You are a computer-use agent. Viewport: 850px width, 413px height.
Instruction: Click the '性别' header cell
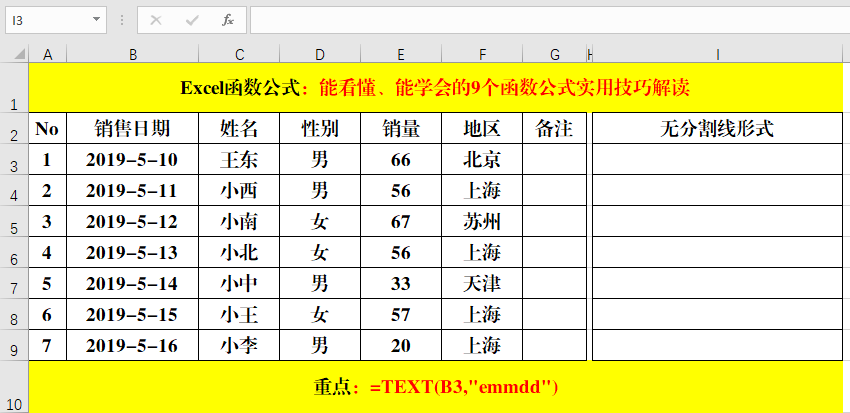320,128
